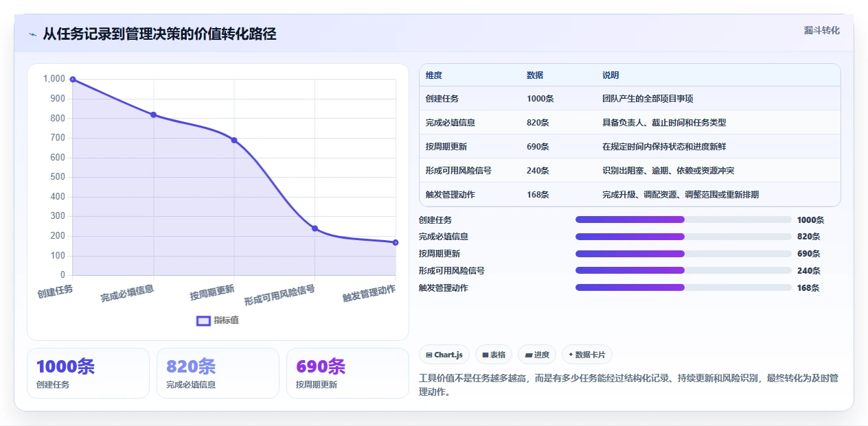Click the 触发管理动作 progress bar

tap(683, 287)
